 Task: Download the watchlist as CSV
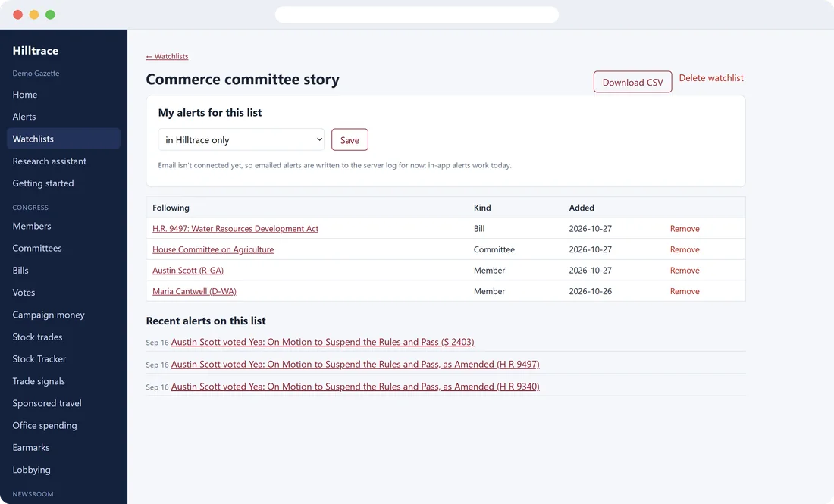632,83
